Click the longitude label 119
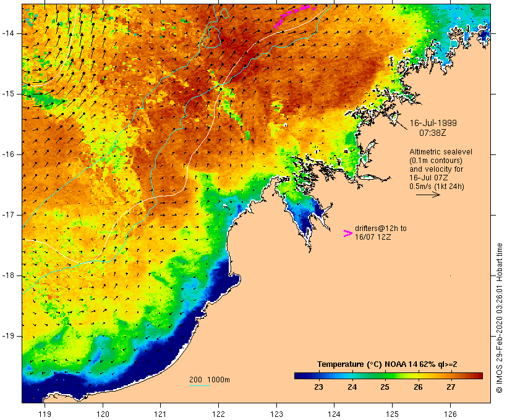Screen dimensions: 507x420 click(45, 414)
